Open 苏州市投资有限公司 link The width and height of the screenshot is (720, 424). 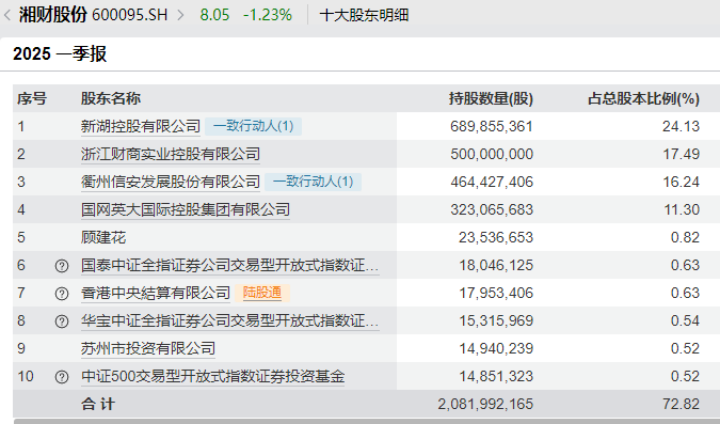(148, 348)
